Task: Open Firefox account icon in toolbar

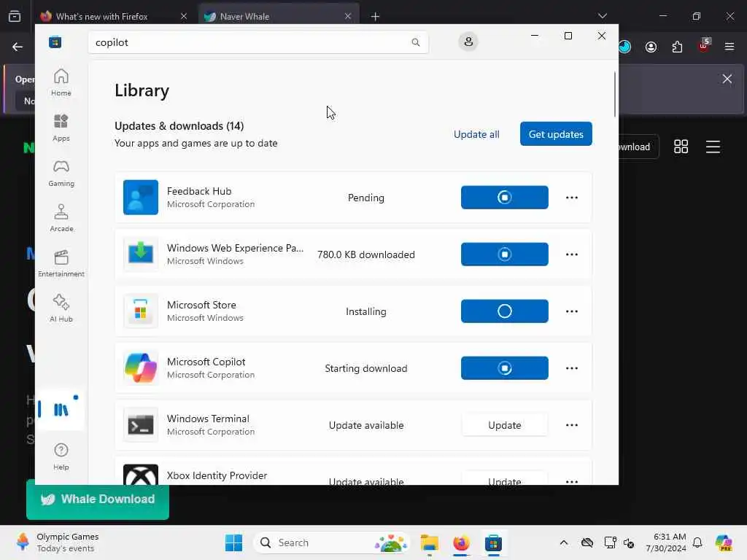Action: (x=651, y=47)
